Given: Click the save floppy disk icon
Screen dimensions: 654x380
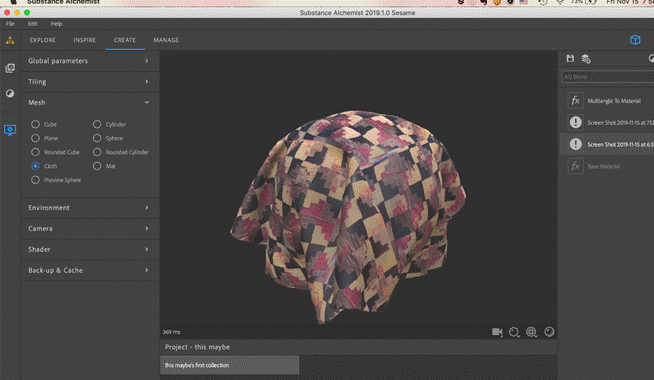Looking at the screenshot, I should [x=570, y=58].
